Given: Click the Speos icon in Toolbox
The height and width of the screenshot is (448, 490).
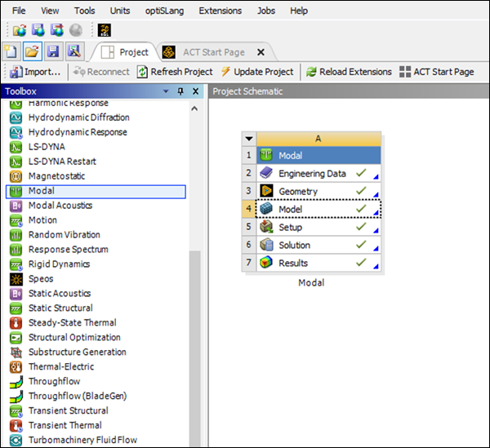Looking at the screenshot, I should pos(15,279).
